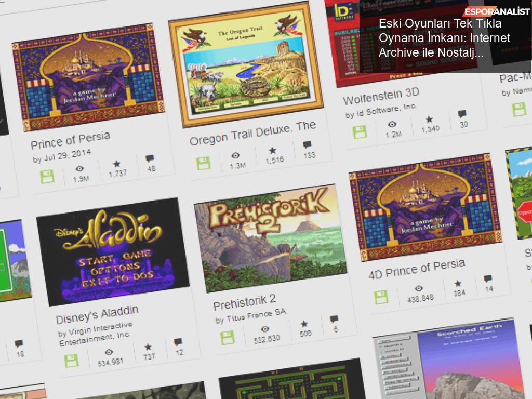This screenshot has width=532, height=399.
Task: Click the favorites star under 4D Prince of Persia
Action: (x=458, y=283)
